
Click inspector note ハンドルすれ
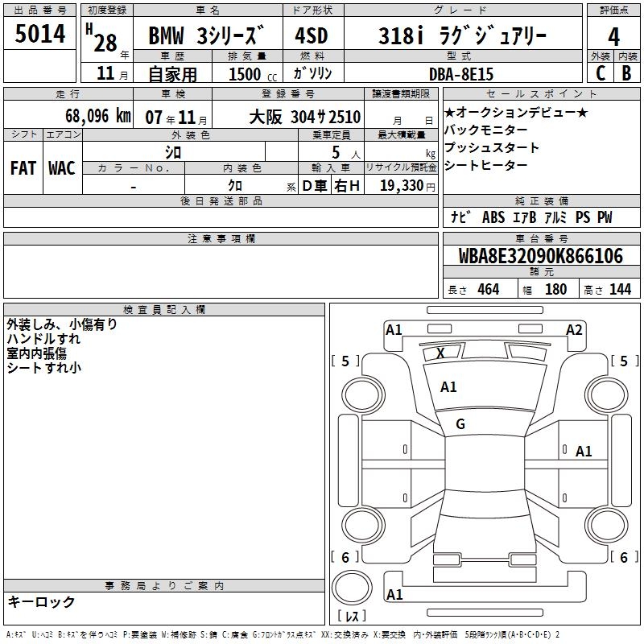43,339
